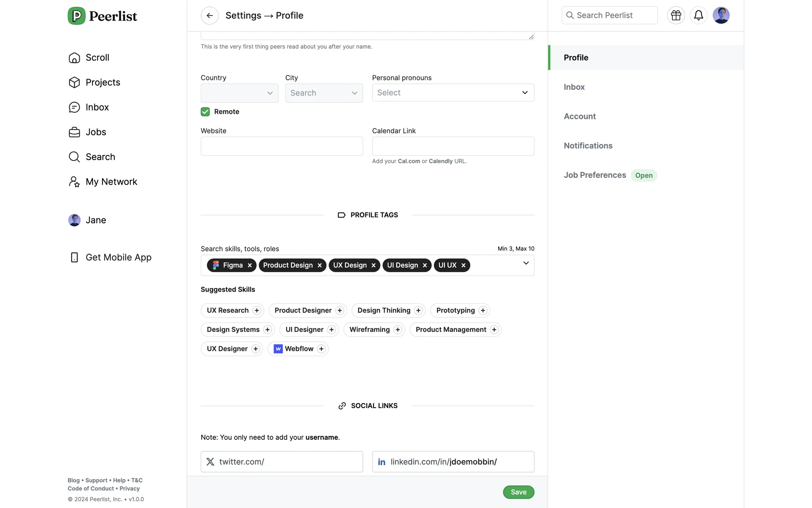Add the Webflow suggested skill
This screenshot has height=508, width=812.
pyautogui.click(x=321, y=349)
